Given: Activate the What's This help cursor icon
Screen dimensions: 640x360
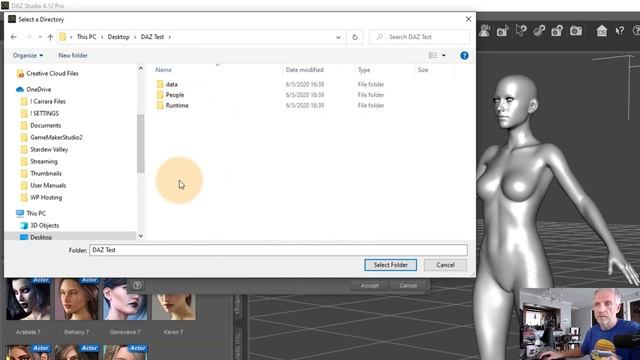Looking at the screenshot, I should tap(620, 31).
